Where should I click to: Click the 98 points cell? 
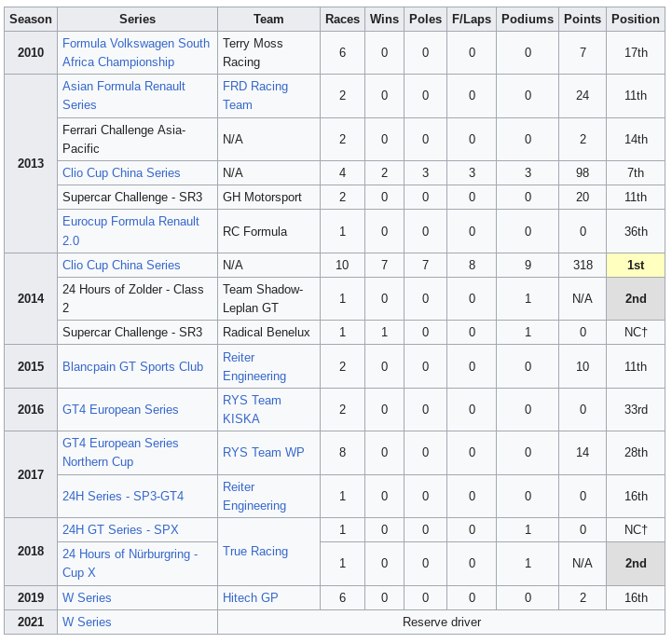click(583, 172)
